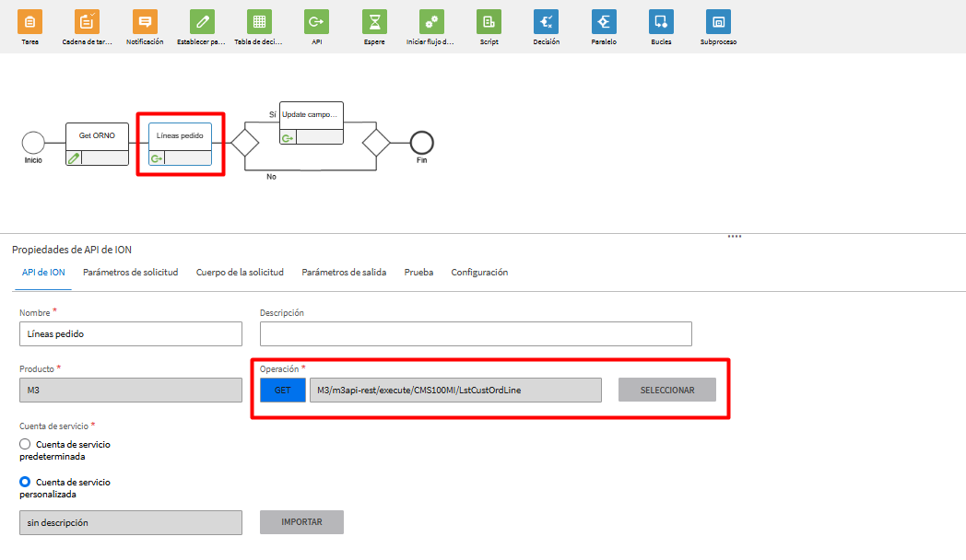Select the Iniciar flujo de trabajo icon
The width and height of the screenshot is (966, 560).
tap(431, 22)
